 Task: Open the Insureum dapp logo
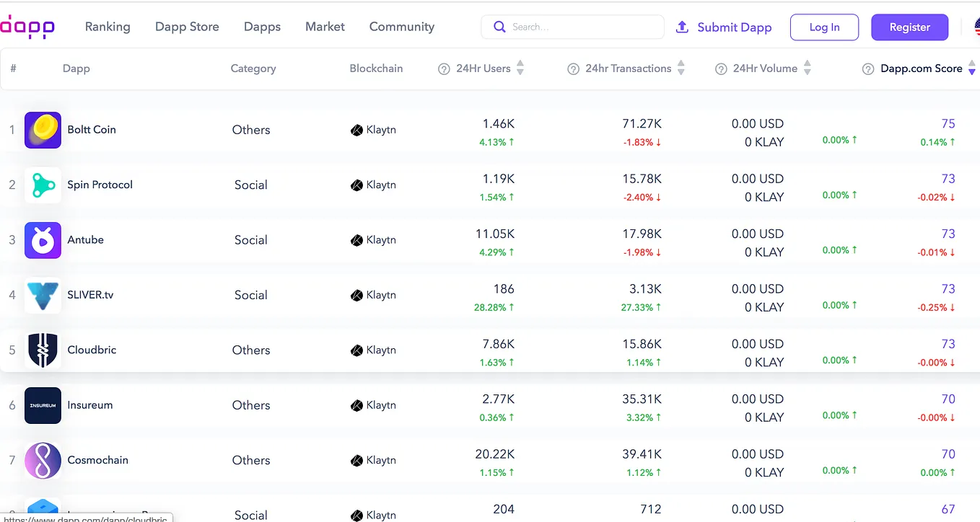pyautogui.click(x=43, y=405)
